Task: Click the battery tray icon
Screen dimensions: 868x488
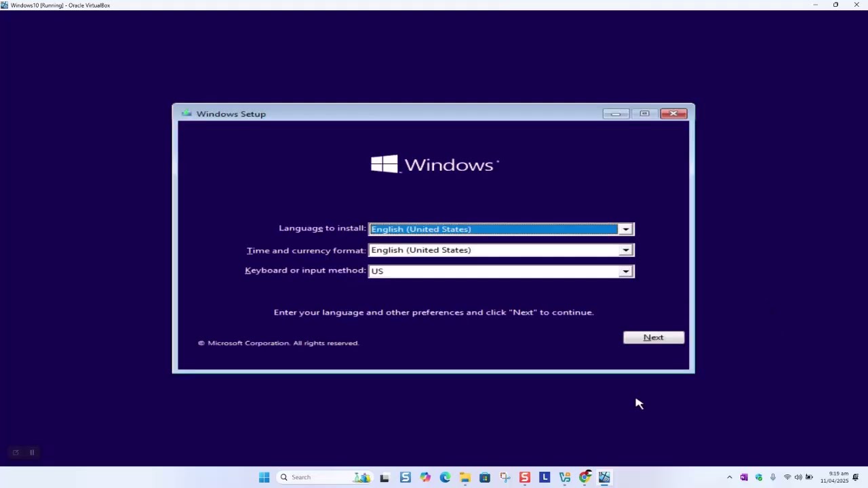Action: (809, 477)
